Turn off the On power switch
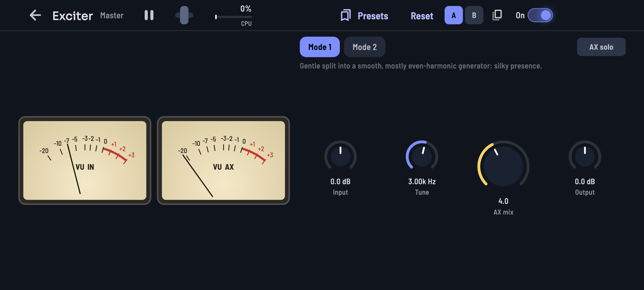644x290 pixels. pyautogui.click(x=540, y=15)
